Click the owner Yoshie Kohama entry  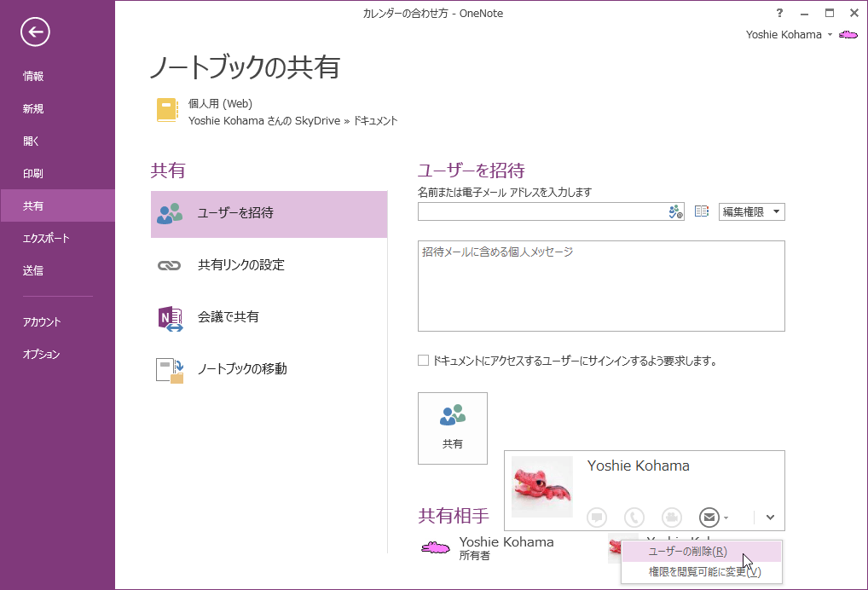click(487, 548)
